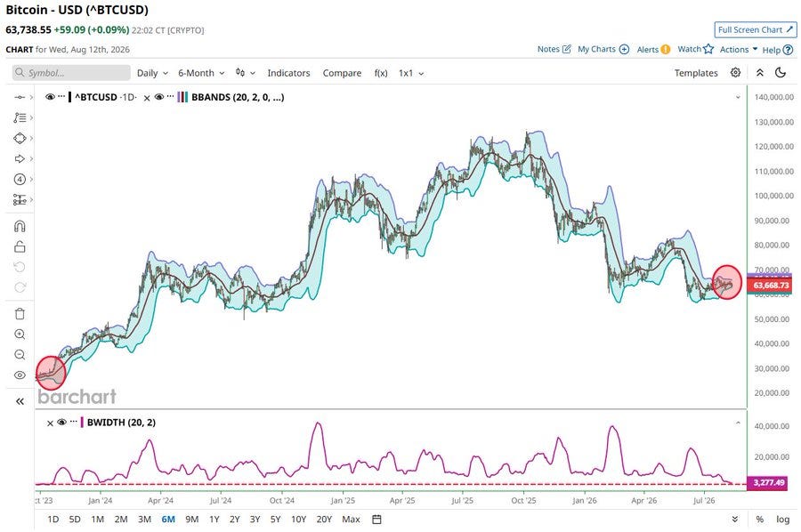
Task: Add to My Charts plus icon
Action: pos(624,49)
